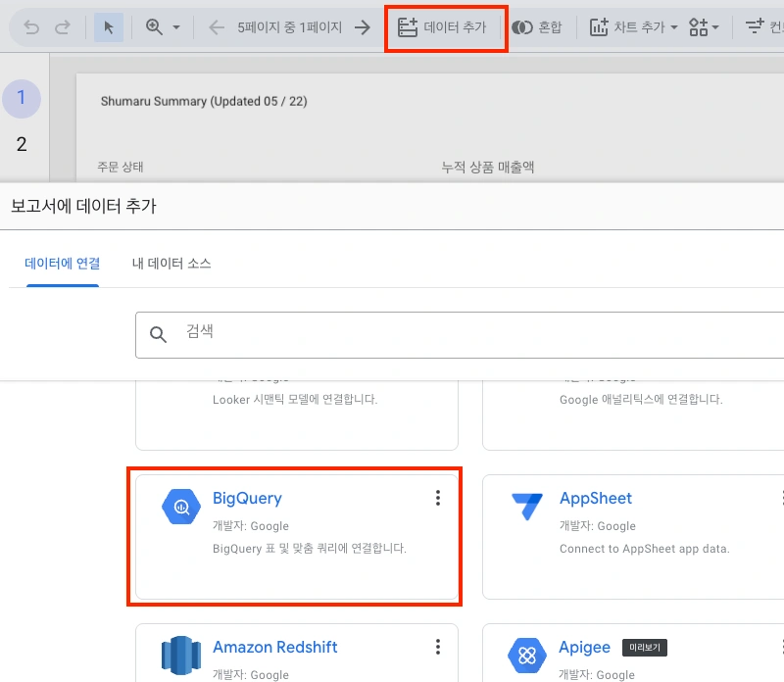784x682 pixels.
Task: Click the undo arrow icon
Action: [x=31, y=27]
